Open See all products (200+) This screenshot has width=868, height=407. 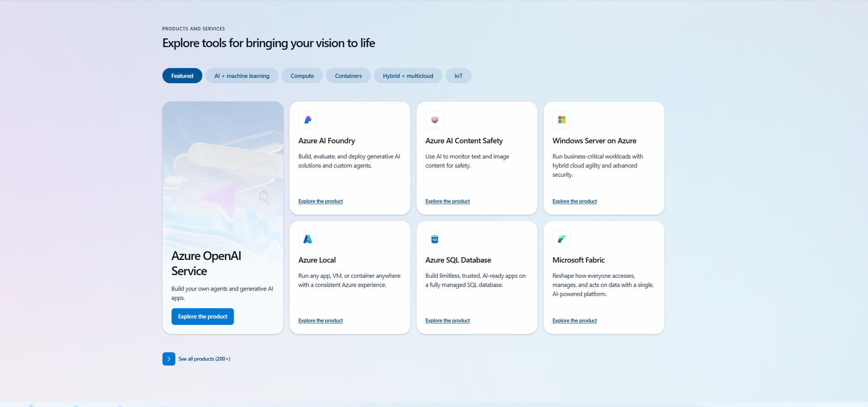(x=204, y=359)
